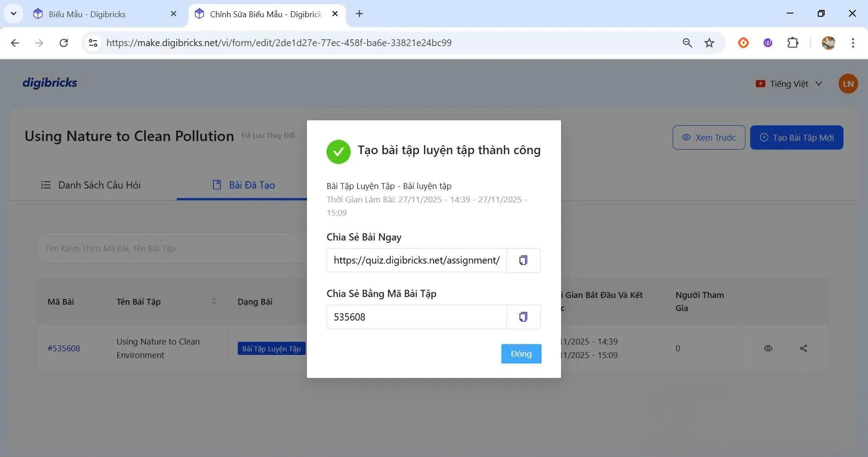The height and width of the screenshot is (457, 868).
Task: View site information icon in address bar
Action: (x=93, y=43)
